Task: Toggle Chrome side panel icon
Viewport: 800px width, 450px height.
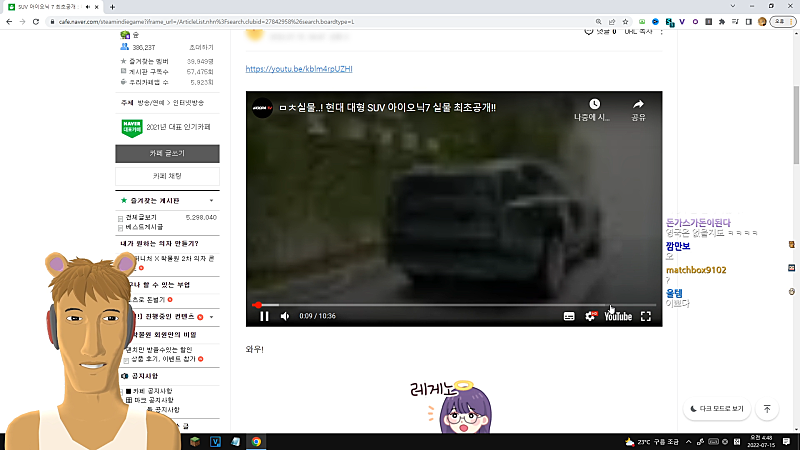Action: [x=748, y=22]
